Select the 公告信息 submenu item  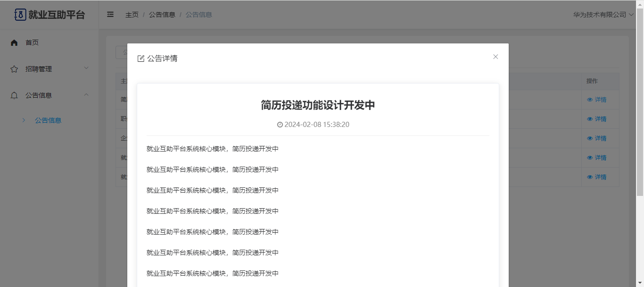click(48, 120)
